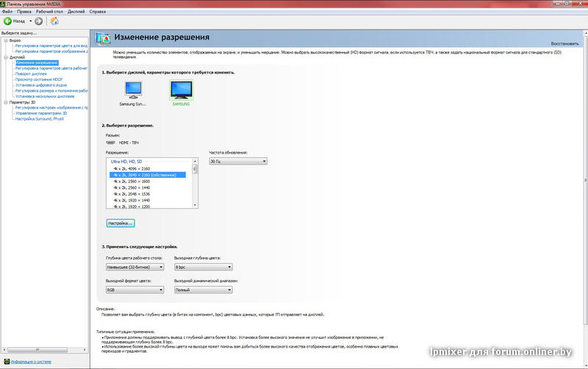Select resolution 4k x 2k, 4096 × 2160
This screenshot has width=588, height=369.
tap(132, 169)
